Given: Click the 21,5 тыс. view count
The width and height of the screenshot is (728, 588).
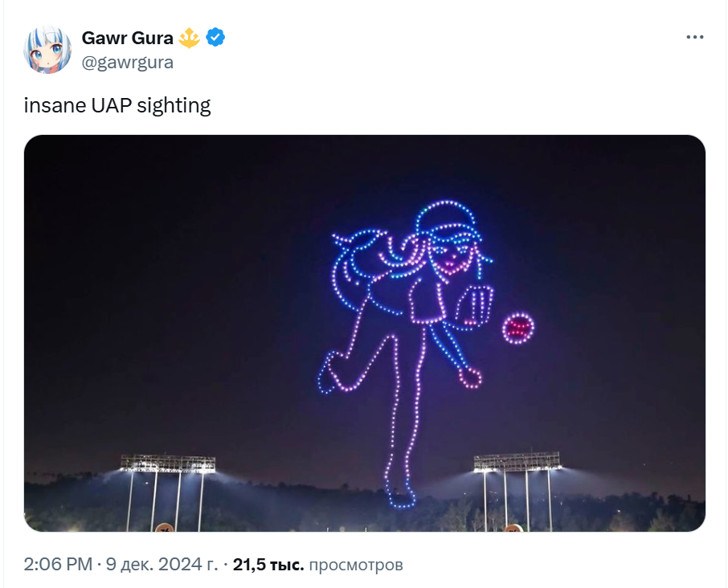Looking at the screenshot, I should click(268, 565).
